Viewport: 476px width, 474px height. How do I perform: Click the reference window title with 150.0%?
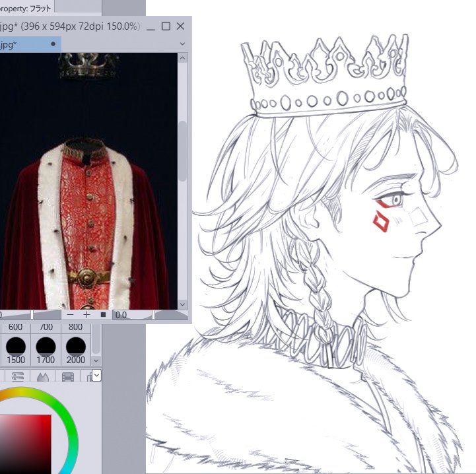click(x=70, y=26)
